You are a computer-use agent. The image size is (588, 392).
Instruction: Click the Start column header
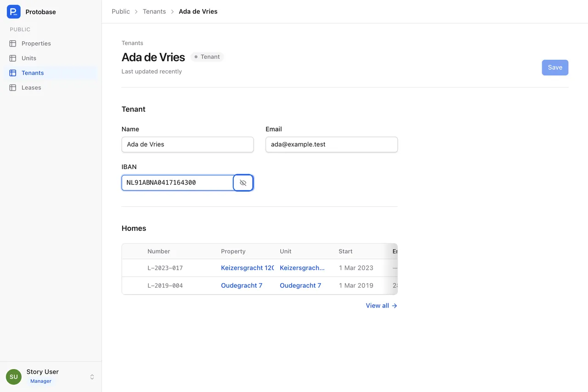point(345,251)
